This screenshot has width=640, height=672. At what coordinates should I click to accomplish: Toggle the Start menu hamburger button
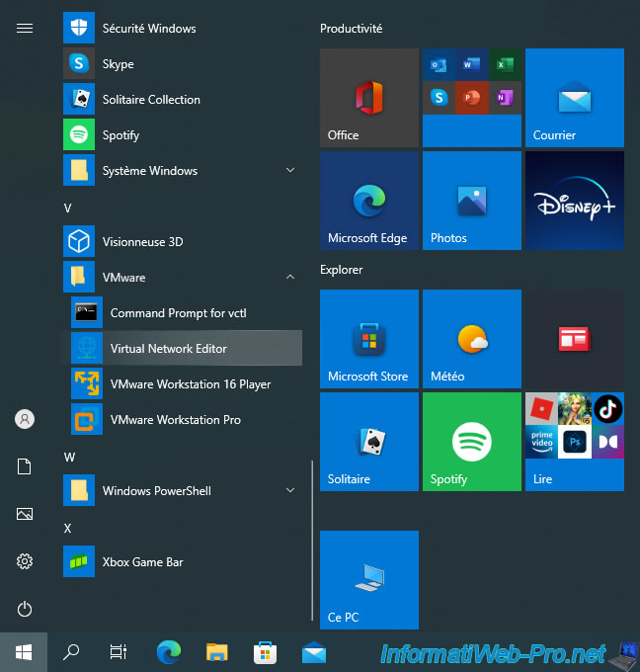pos(25,28)
